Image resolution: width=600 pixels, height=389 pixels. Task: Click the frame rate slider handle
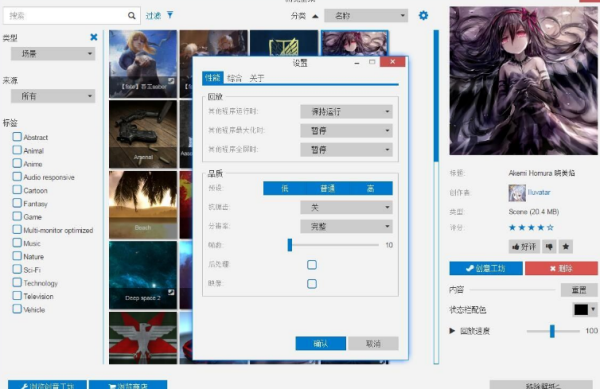[290, 245]
